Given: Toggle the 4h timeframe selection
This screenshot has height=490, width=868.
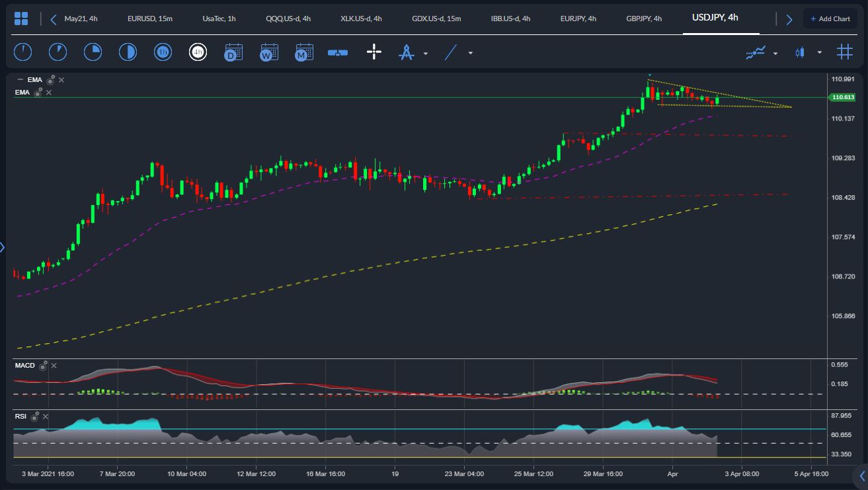Looking at the screenshot, I should coord(198,52).
